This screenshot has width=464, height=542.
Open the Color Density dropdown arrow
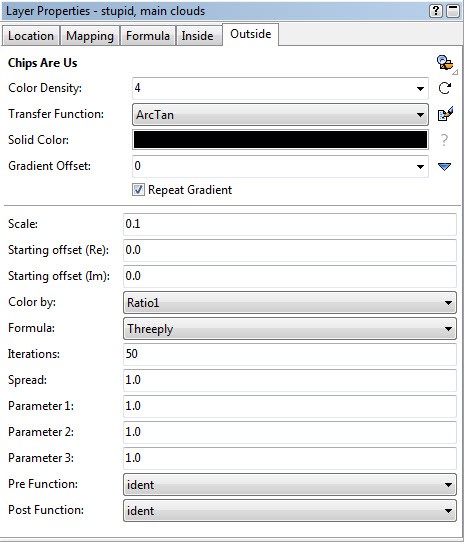click(420, 89)
